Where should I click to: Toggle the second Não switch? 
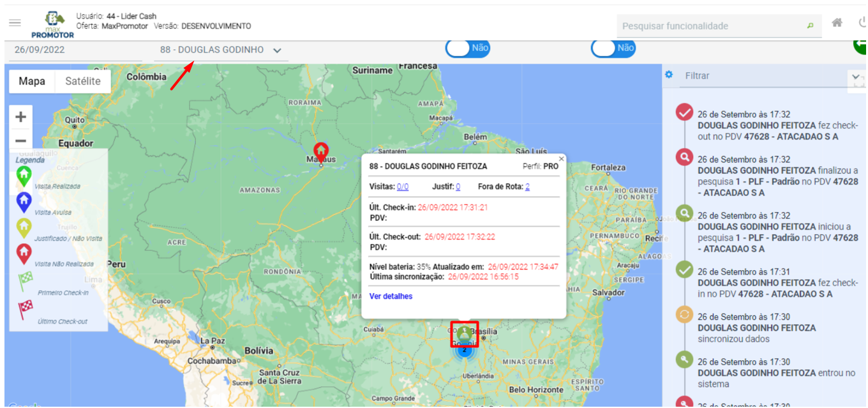coord(613,48)
